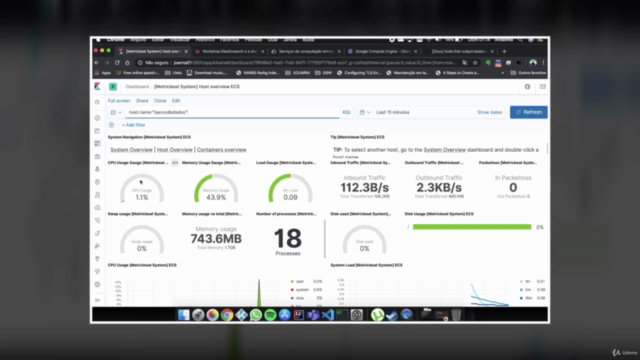
Task: Open the highlighted Dashboard icon in sidebar
Action: tap(97, 144)
